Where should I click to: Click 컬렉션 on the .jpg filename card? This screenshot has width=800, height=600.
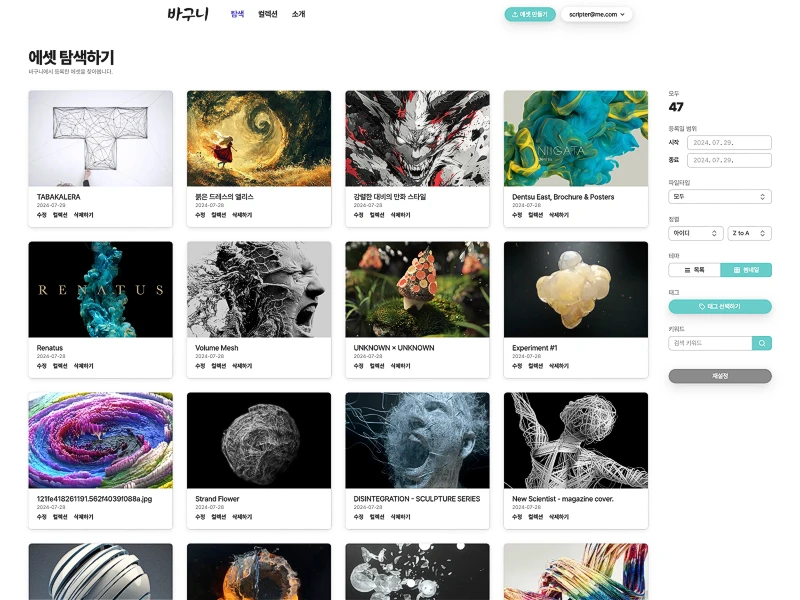60,517
